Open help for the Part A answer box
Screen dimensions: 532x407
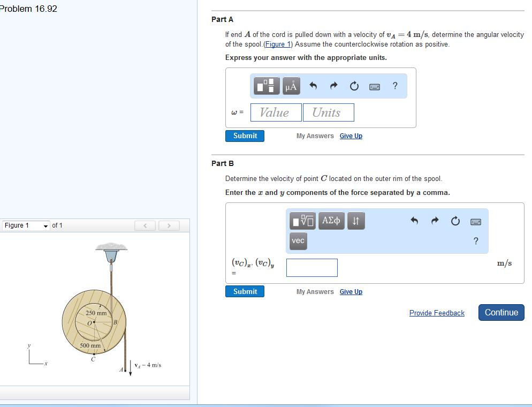pyautogui.click(x=394, y=86)
